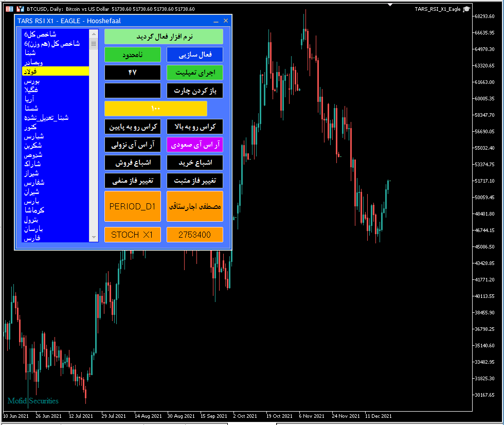Click the field showing ۴۷
504x425 pixels.
pos(133,73)
